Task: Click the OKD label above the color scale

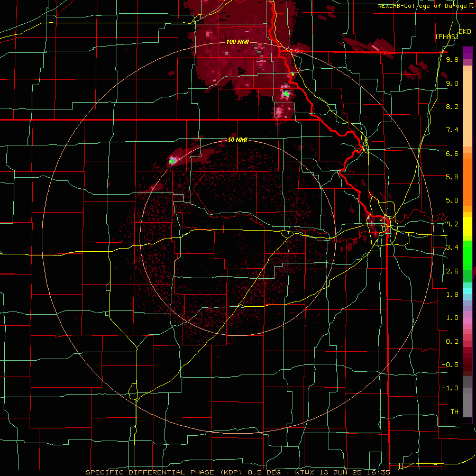Action: tap(464, 32)
